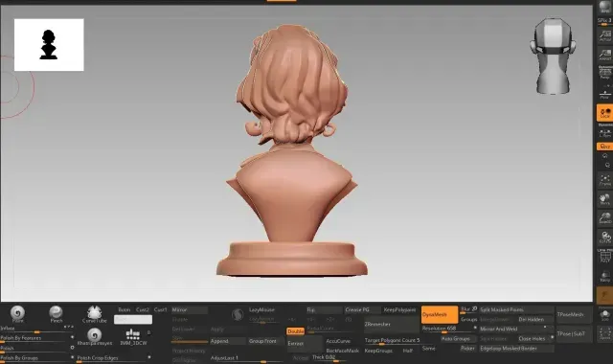Click the BPR render icon
The image size is (613, 364).
click(x=604, y=7)
